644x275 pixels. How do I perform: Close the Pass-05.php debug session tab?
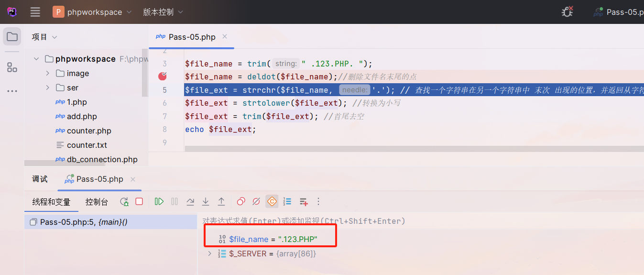(133, 179)
